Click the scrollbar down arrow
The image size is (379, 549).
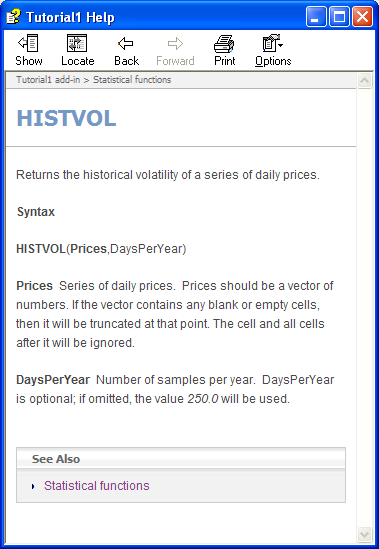(364, 534)
